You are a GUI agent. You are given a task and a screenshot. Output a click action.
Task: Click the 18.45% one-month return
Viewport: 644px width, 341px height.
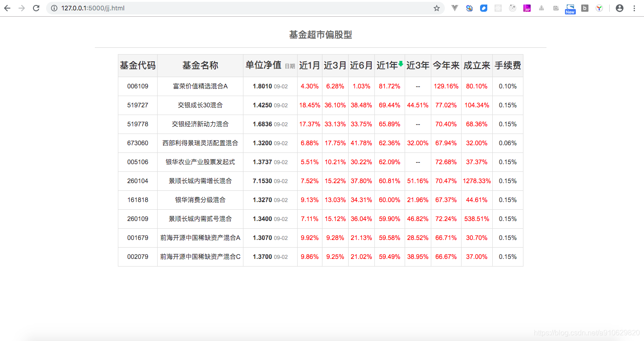click(310, 105)
